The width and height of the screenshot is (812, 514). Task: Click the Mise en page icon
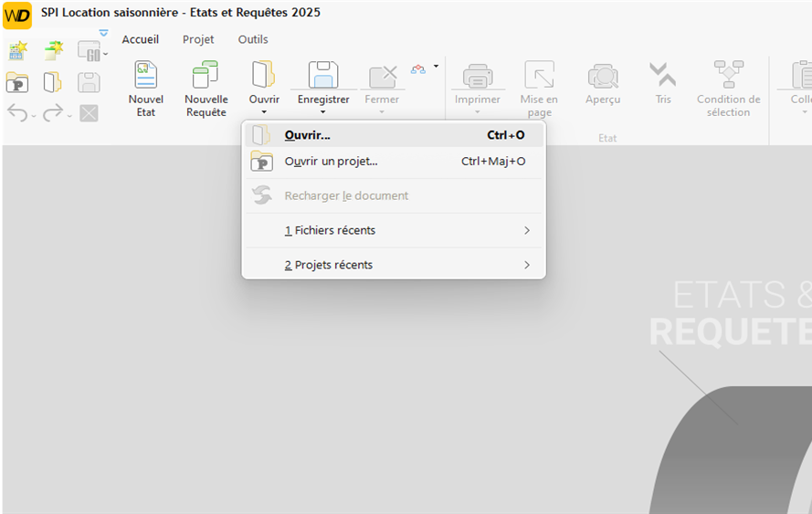539,75
